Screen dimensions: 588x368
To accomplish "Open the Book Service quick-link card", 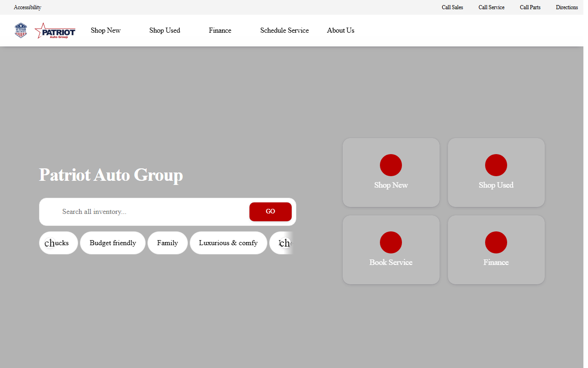I will pyautogui.click(x=391, y=250).
